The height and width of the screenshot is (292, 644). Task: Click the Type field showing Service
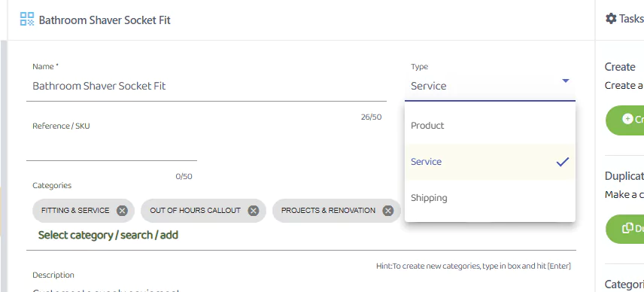click(490, 87)
